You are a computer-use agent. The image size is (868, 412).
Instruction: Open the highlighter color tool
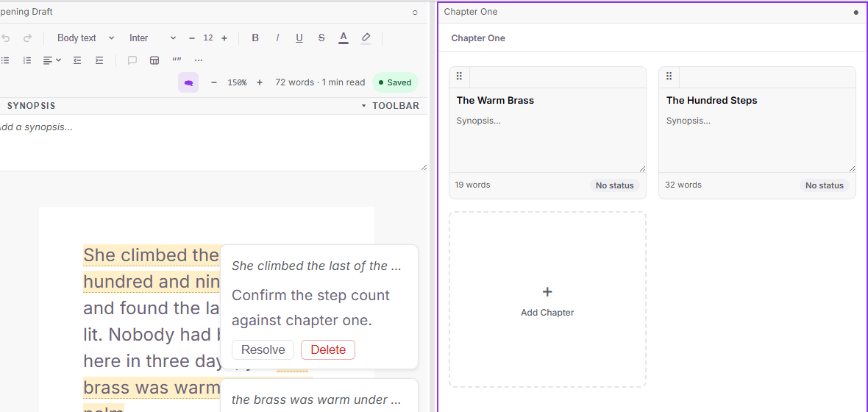coord(366,38)
